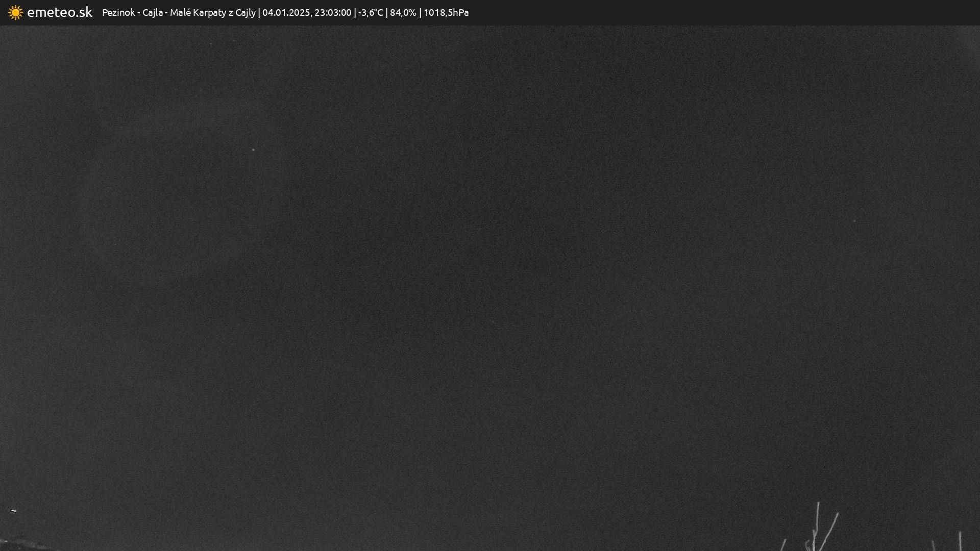The height and width of the screenshot is (551, 980).
Task: Click the Malé Karpaty text
Action: pyautogui.click(x=198, y=12)
